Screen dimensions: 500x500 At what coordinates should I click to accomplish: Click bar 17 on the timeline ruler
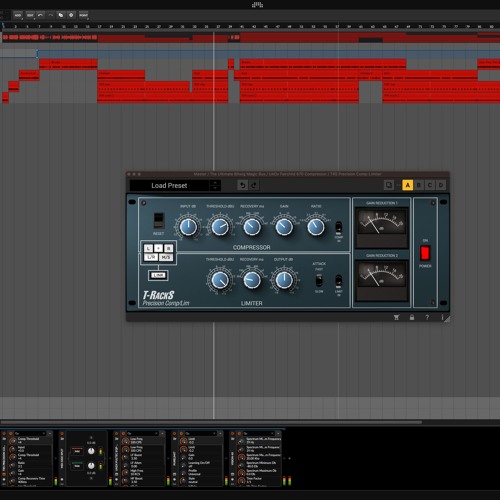99,26
